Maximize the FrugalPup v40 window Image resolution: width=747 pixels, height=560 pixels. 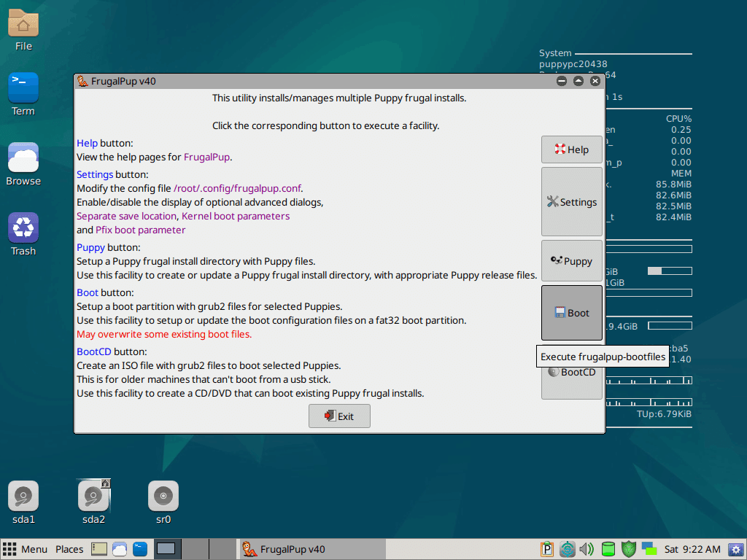(578, 81)
